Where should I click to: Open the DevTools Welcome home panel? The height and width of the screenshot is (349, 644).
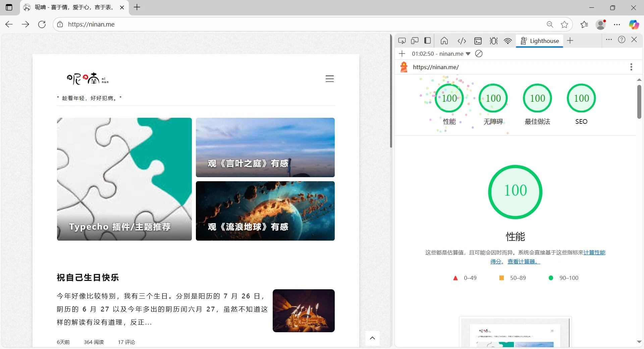click(x=444, y=41)
